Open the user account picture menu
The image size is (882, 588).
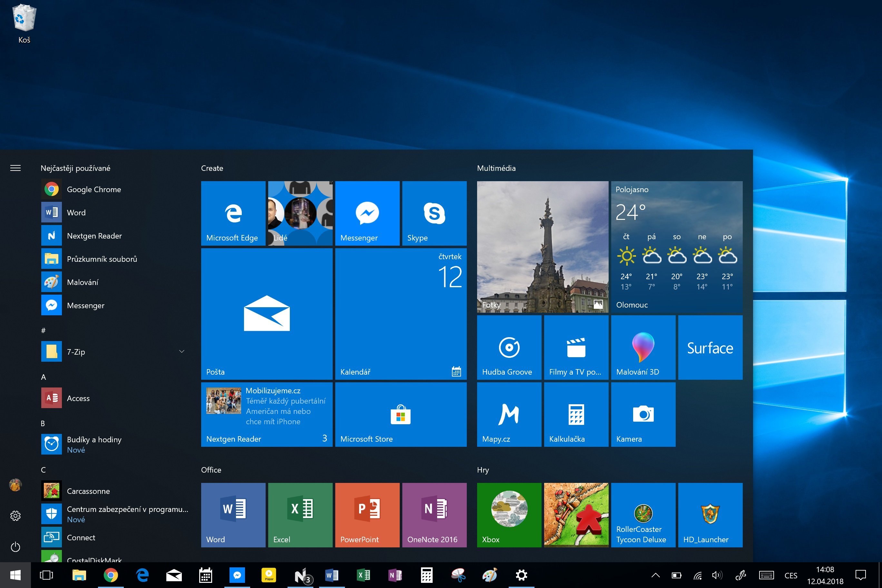point(15,485)
